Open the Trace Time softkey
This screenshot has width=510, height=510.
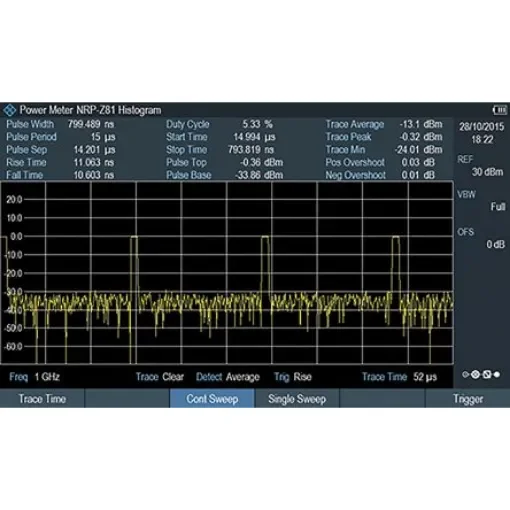point(42,399)
